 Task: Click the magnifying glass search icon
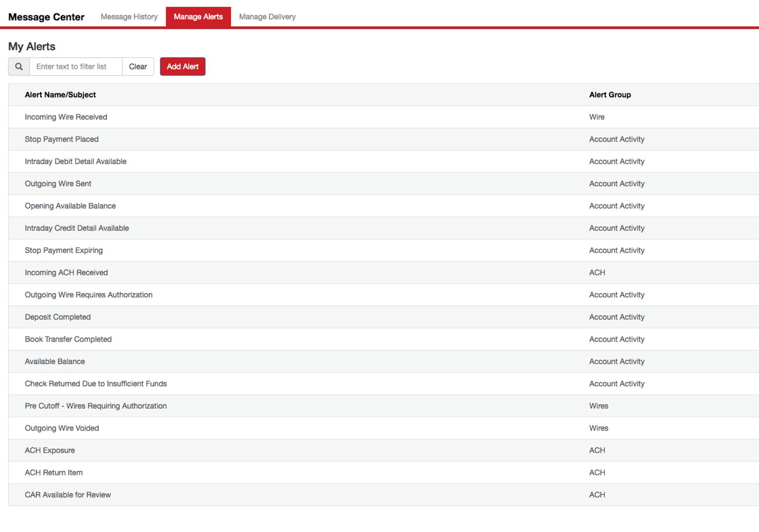pos(19,67)
